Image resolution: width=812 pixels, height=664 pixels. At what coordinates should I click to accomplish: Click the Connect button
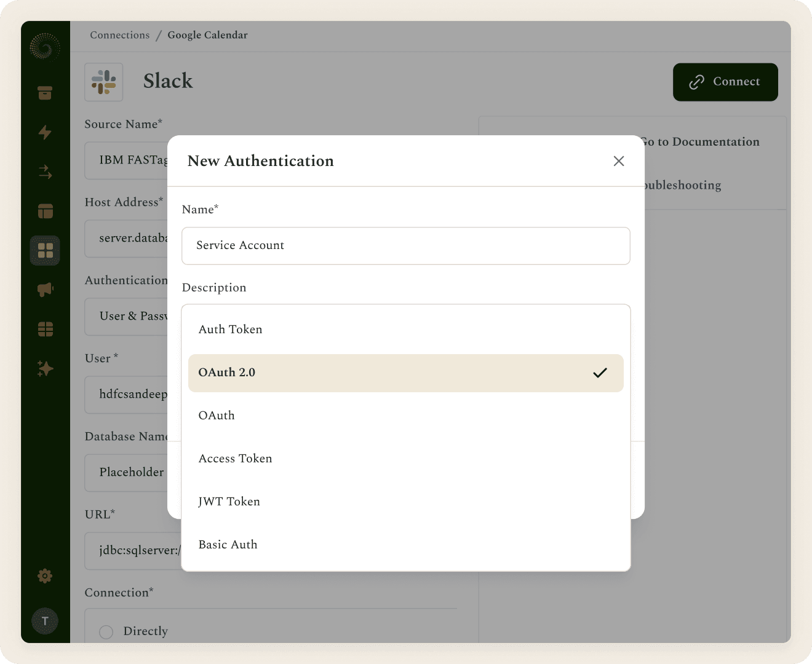point(725,82)
